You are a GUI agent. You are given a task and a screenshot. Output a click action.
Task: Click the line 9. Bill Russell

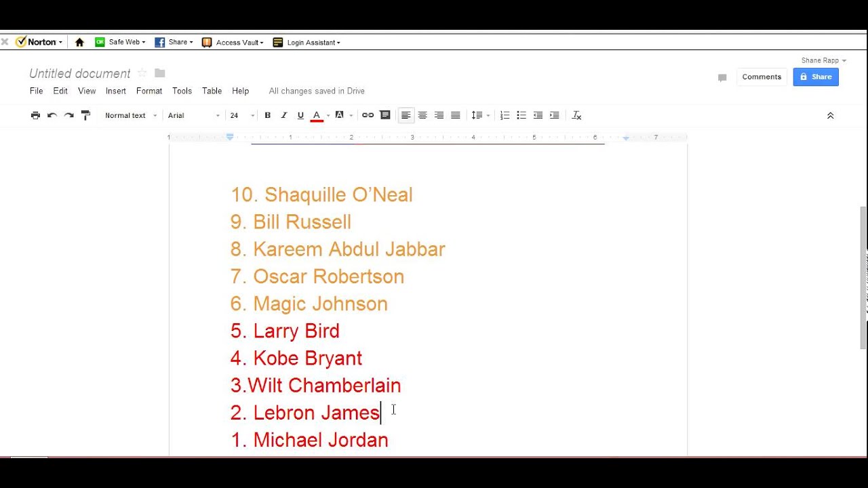290,222
